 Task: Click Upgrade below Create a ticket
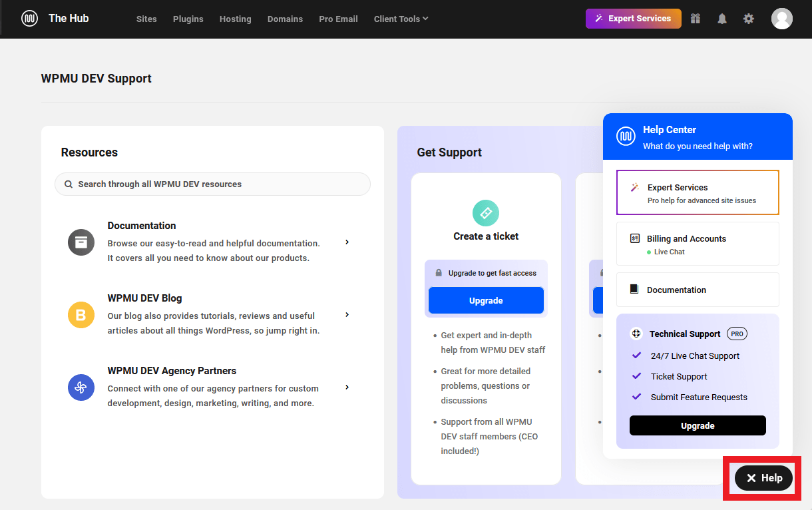click(x=485, y=300)
